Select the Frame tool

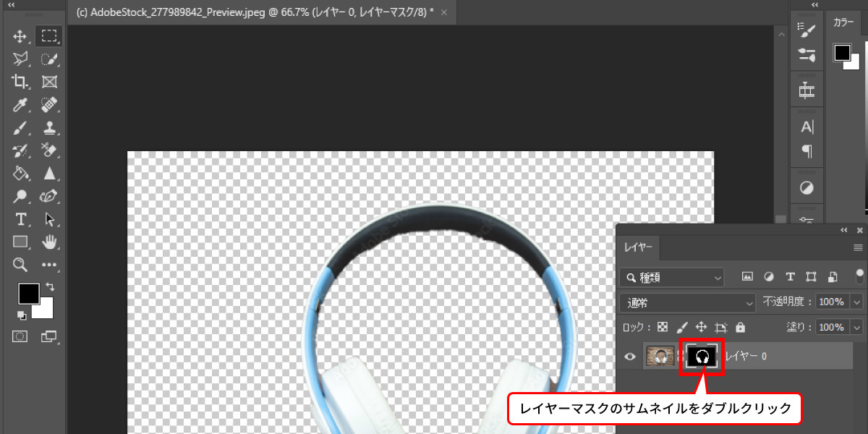49,82
